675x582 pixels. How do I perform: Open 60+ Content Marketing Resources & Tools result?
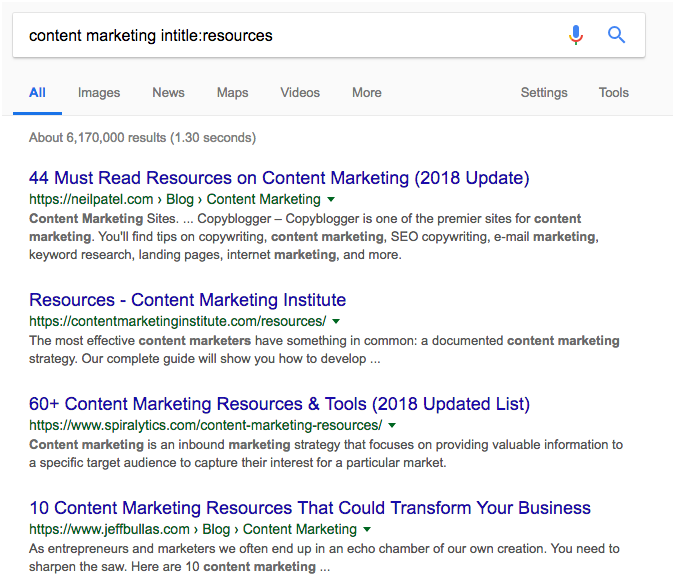(x=279, y=404)
